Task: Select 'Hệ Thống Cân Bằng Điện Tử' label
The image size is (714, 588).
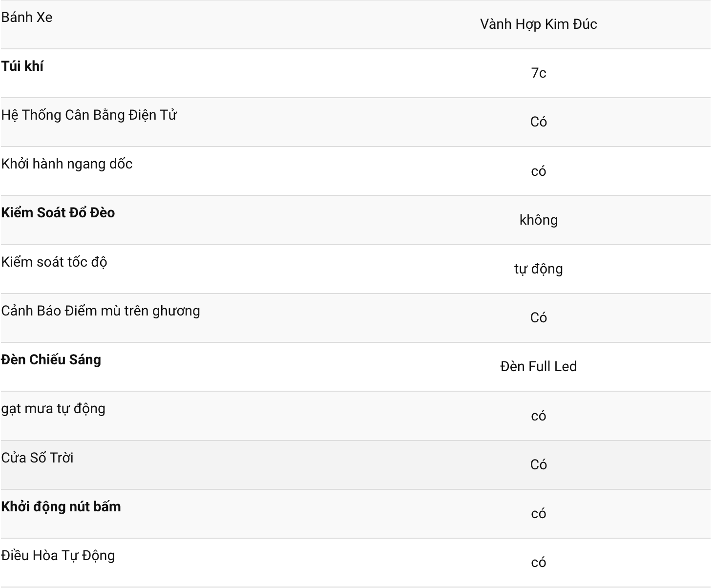Action: point(89,115)
